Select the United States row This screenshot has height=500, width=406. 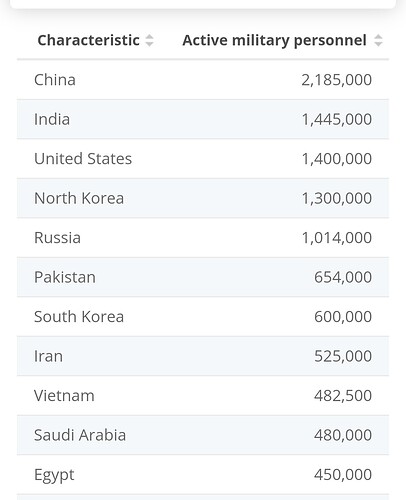(203, 159)
